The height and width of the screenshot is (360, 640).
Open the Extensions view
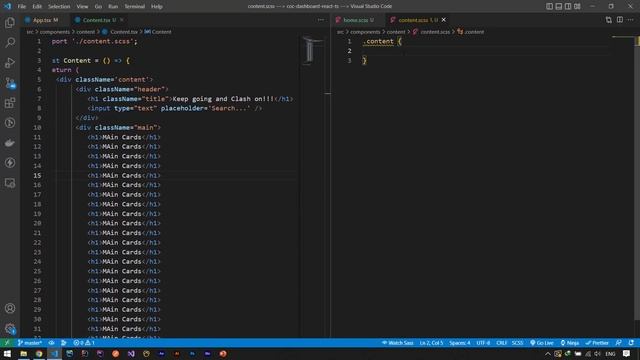pyautogui.click(x=10, y=103)
